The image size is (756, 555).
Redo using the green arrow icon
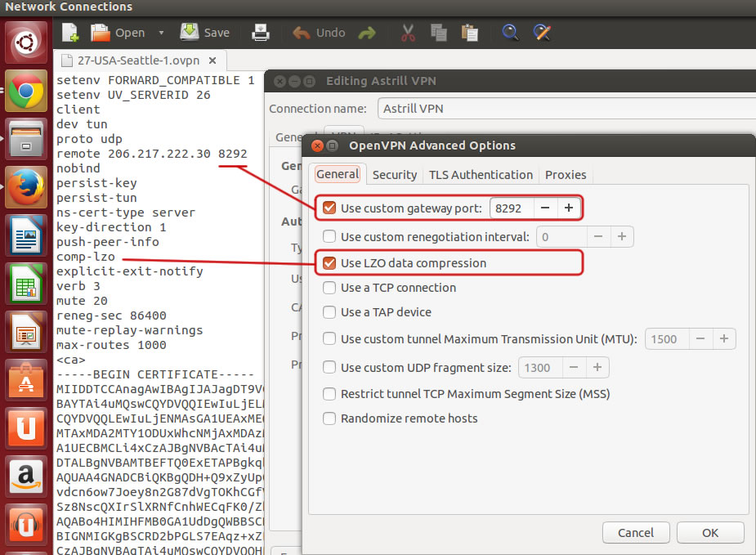(367, 33)
